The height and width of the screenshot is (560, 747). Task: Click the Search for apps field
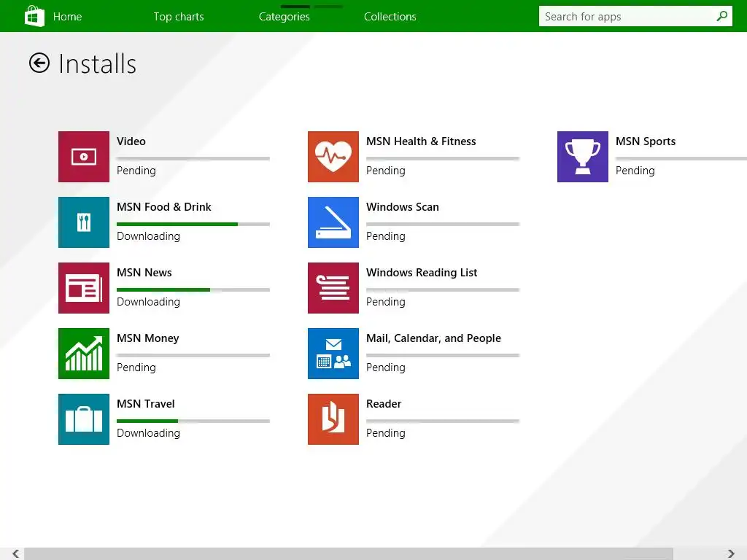[635, 16]
